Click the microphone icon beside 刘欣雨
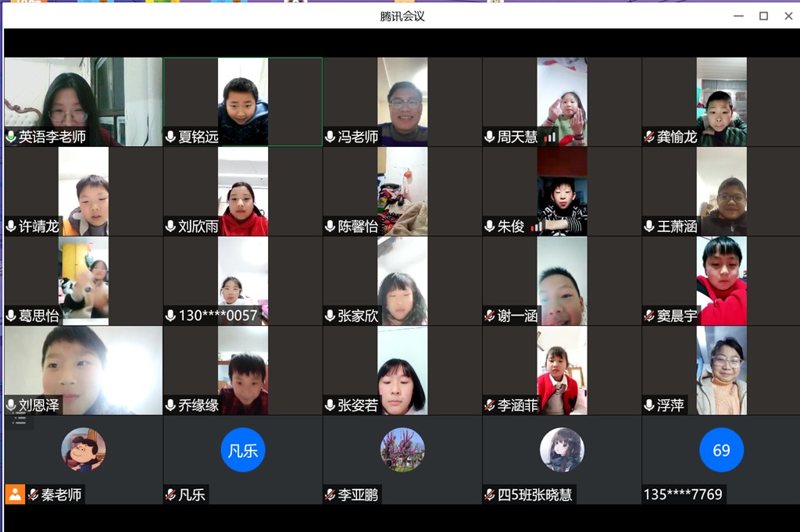This screenshot has width=800, height=532. (x=171, y=226)
